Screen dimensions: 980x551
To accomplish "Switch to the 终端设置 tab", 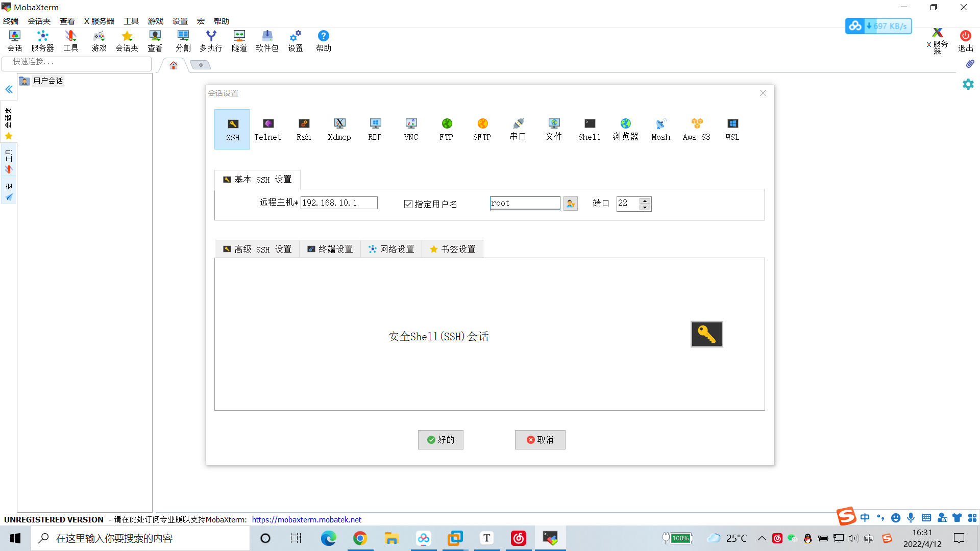I will pos(330,249).
